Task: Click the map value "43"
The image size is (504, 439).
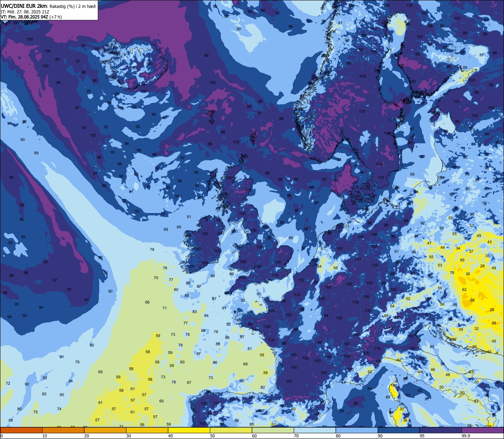Action: pos(489,242)
